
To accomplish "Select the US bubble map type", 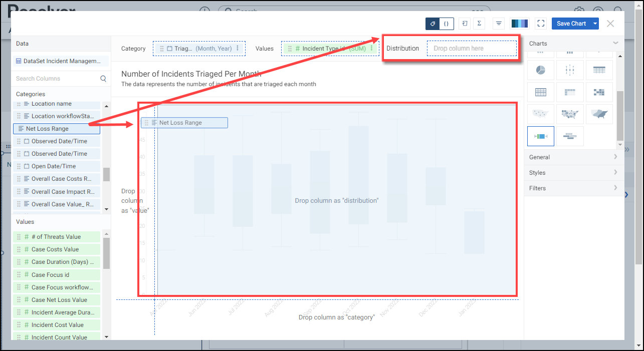I will [x=570, y=114].
